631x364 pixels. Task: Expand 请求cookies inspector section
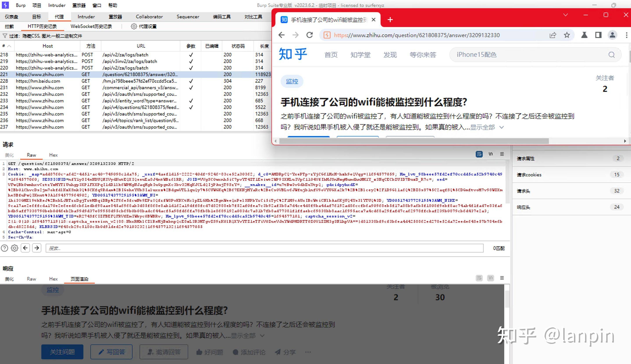point(572,175)
